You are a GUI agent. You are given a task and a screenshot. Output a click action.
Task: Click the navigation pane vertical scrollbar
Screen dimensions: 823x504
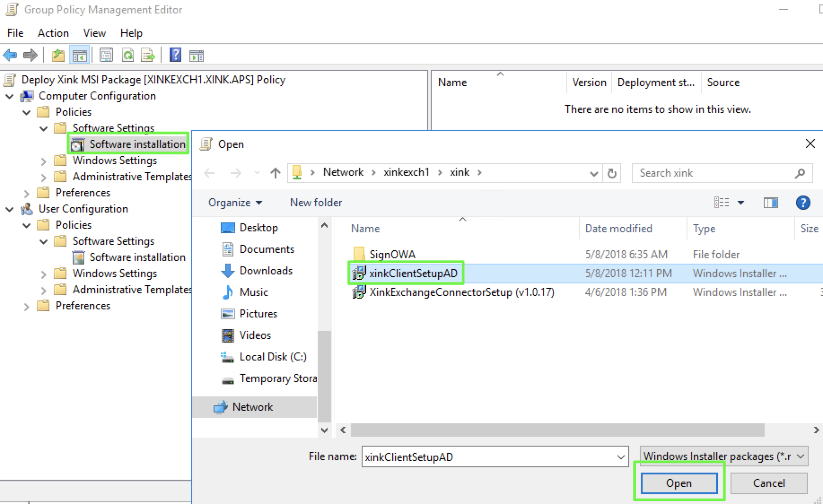tap(324, 376)
